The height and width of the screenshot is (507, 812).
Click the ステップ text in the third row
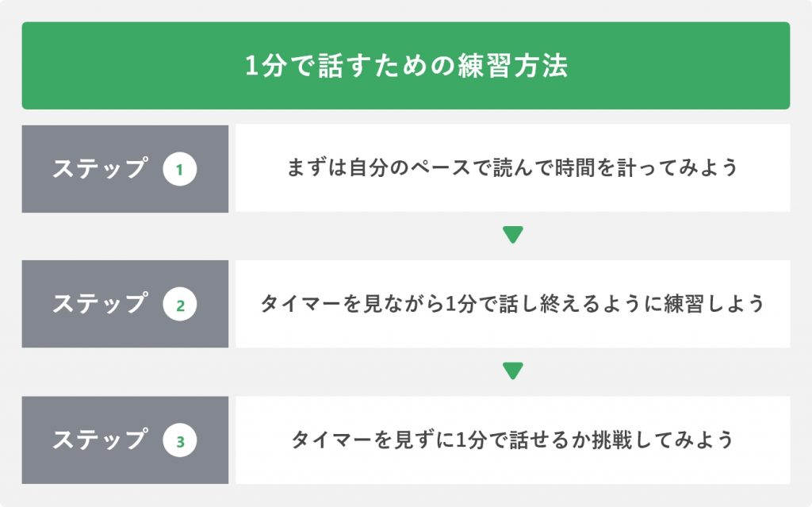tap(101, 439)
